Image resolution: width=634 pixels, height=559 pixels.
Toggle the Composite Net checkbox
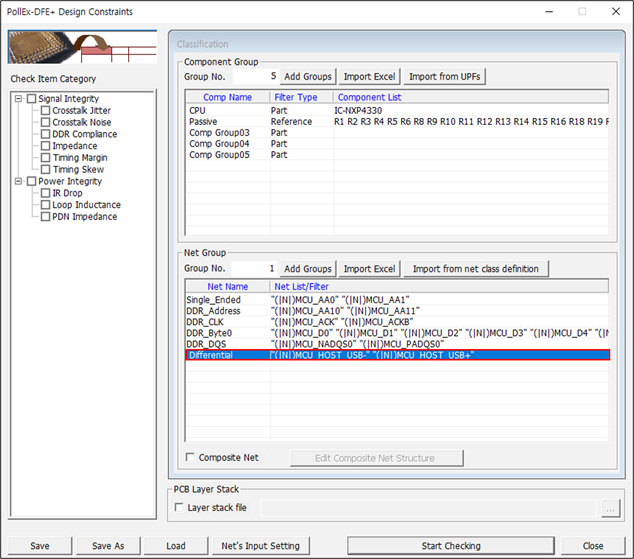191,458
